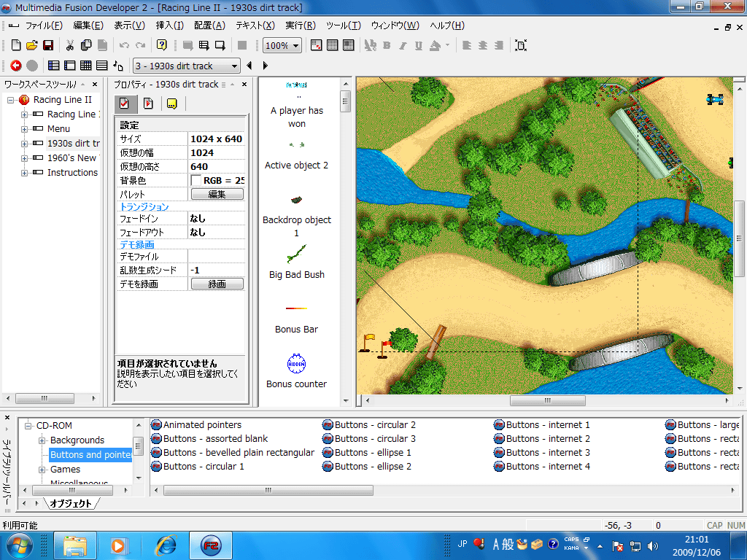
Task: Open Internet Explorer from the taskbar
Action: click(x=166, y=545)
